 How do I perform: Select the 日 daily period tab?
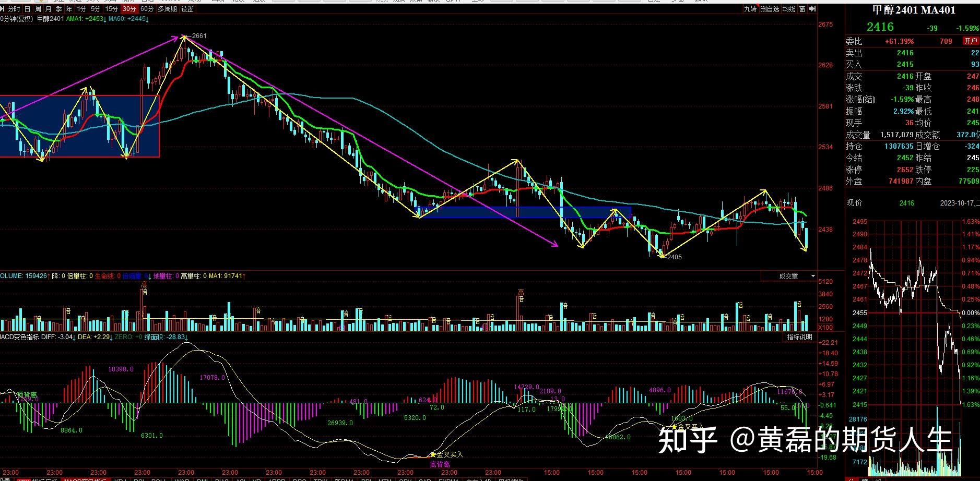(28, 9)
